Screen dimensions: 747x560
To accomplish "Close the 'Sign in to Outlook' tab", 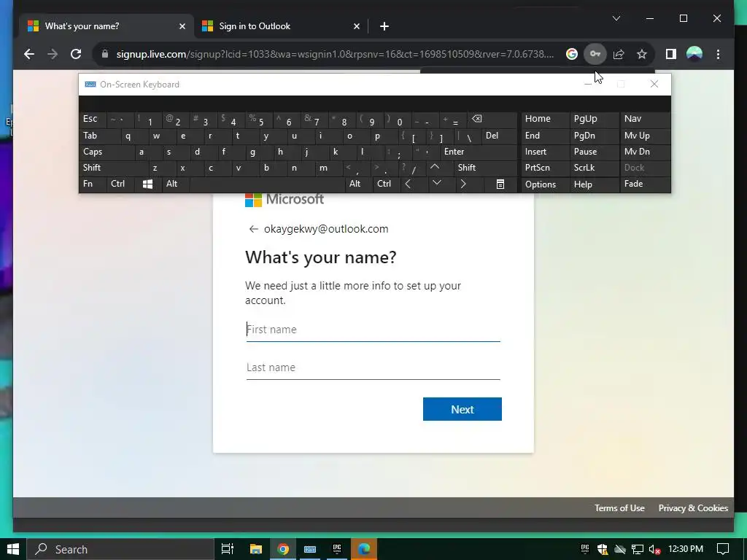I will pos(356,26).
